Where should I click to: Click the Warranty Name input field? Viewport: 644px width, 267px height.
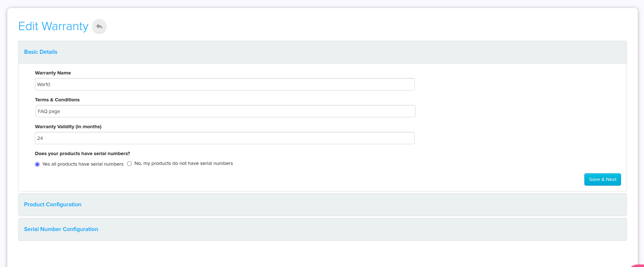pos(225,84)
